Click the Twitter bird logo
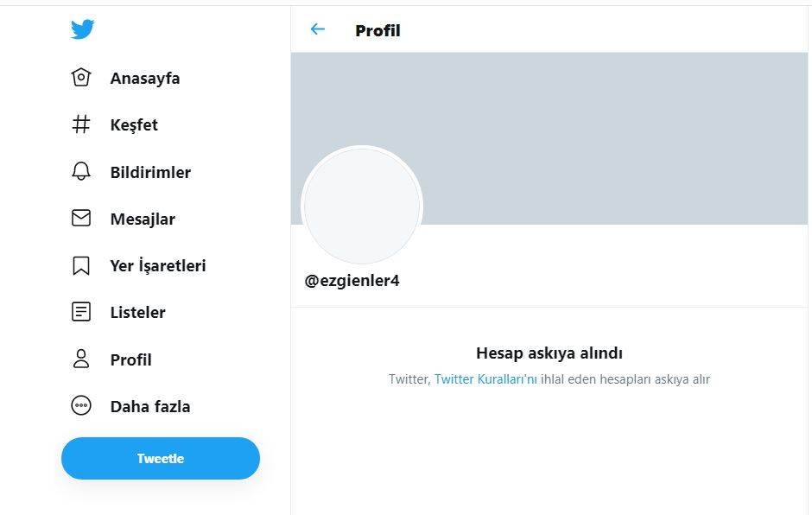This screenshot has height=515, width=812. tap(82, 30)
